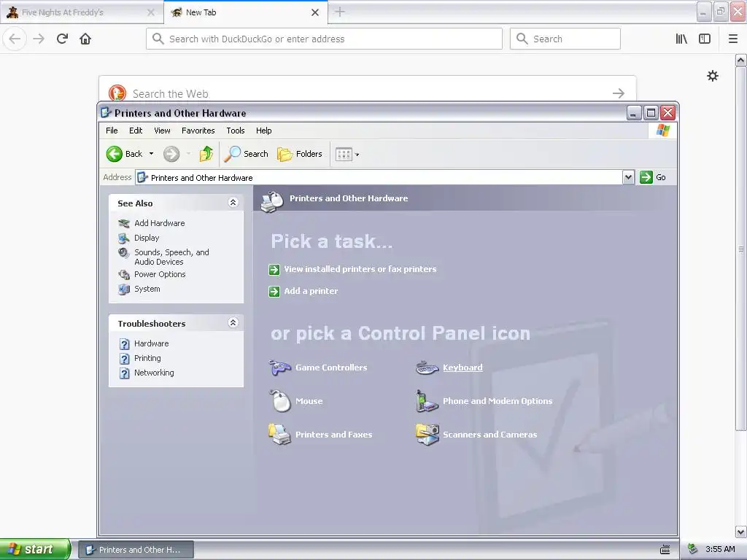This screenshot has width=747, height=560.
Task: Click the Explorer Address text field
Action: pos(379,178)
